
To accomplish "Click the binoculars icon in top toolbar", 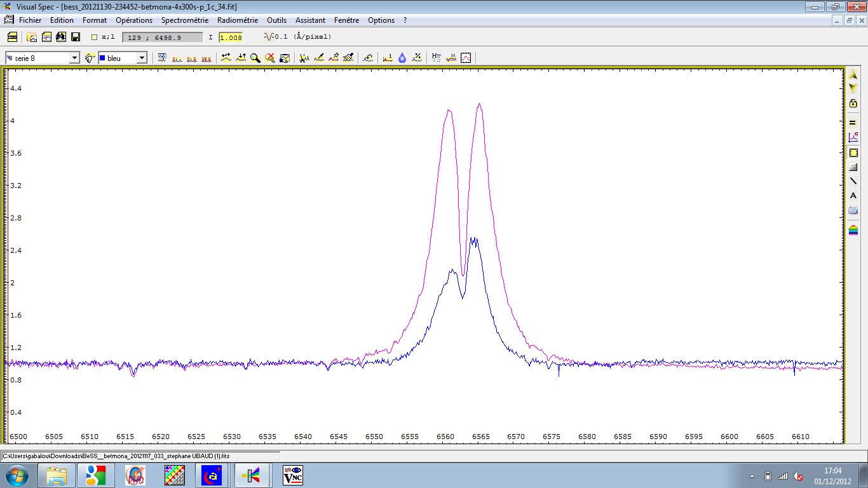I will [x=61, y=37].
